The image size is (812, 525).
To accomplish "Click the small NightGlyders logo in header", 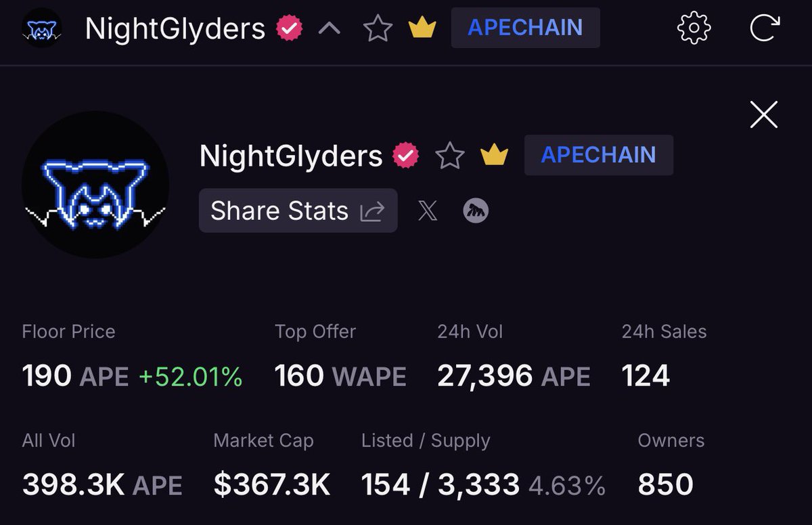I will click(42, 29).
